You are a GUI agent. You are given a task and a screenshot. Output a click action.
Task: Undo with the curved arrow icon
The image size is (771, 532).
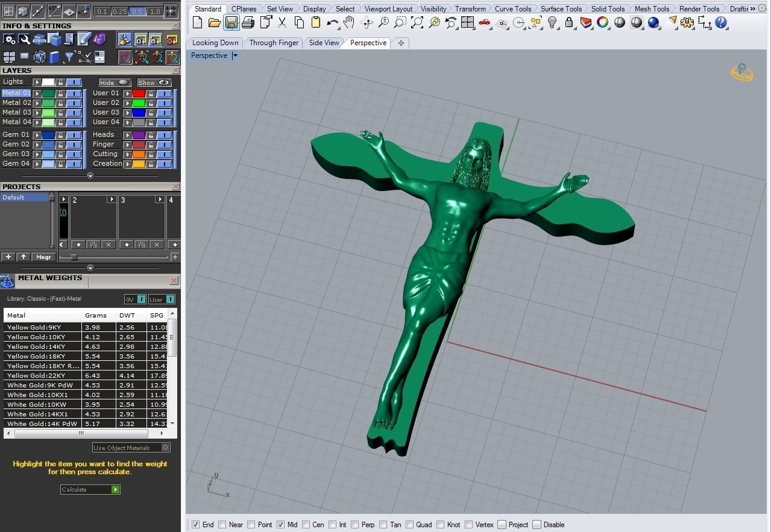pyautogui.click(x=332, y=23)
